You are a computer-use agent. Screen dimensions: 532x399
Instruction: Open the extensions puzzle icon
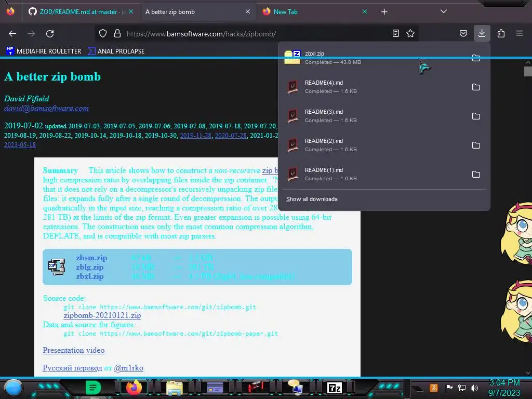click(x=501, y=33)
